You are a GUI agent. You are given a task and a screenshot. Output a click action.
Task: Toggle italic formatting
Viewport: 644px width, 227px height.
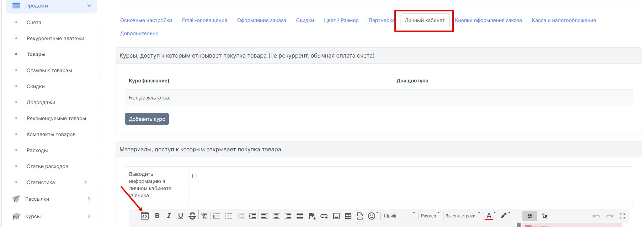(x=169, y=216)
